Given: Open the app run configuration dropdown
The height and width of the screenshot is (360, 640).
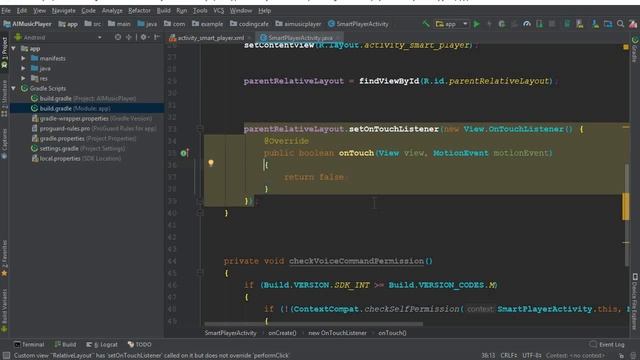Looking at the screenshot, I should click(x=451, y=24).
